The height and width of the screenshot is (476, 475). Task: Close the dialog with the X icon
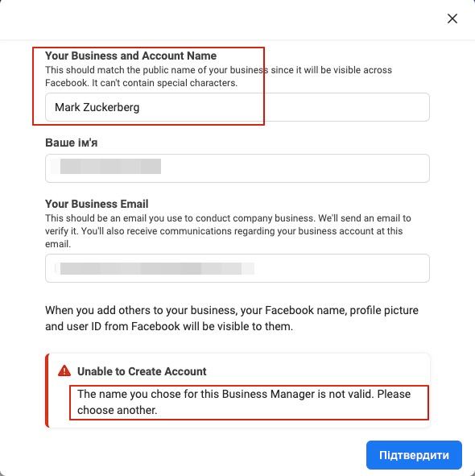[452, 19]
